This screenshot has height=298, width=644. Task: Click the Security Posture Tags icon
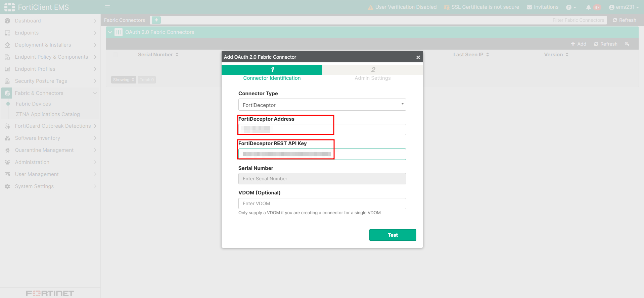coord(7,81)
